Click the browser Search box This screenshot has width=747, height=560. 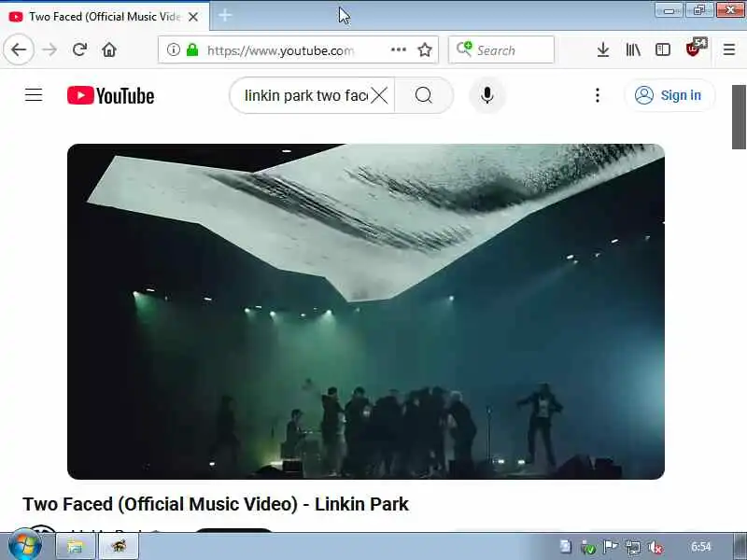click(x=501, y=49)
